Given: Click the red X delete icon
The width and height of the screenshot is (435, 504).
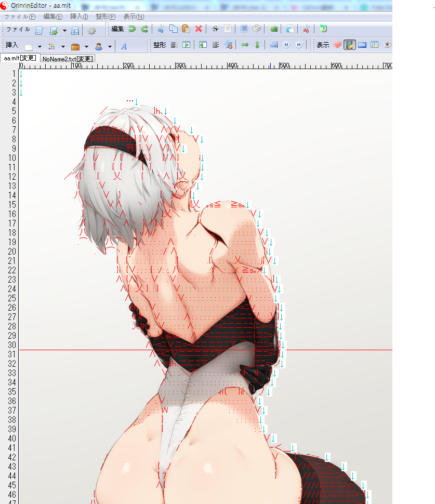Looking at the screenshot, I should (199, 29).
